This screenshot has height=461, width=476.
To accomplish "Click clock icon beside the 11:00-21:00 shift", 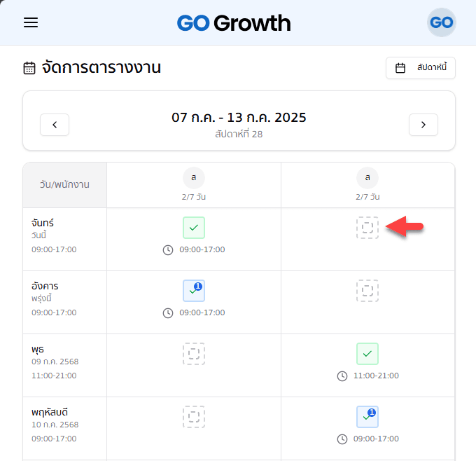I will (x=342, y=376).
